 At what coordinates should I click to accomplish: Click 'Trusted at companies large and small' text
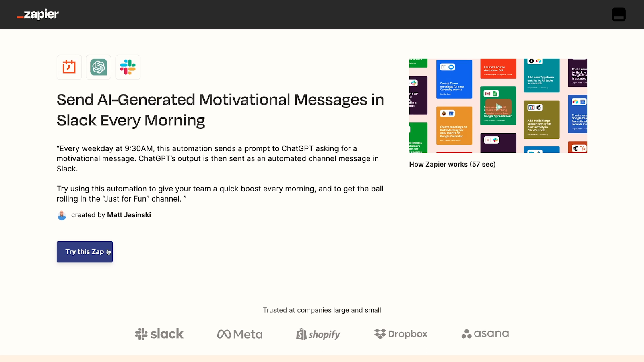point(322,310)
